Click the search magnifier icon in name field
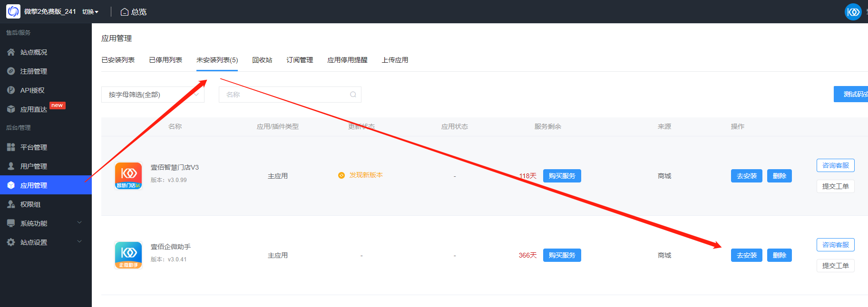The width and height of the screenshot is (868, 307). [353, 95]
